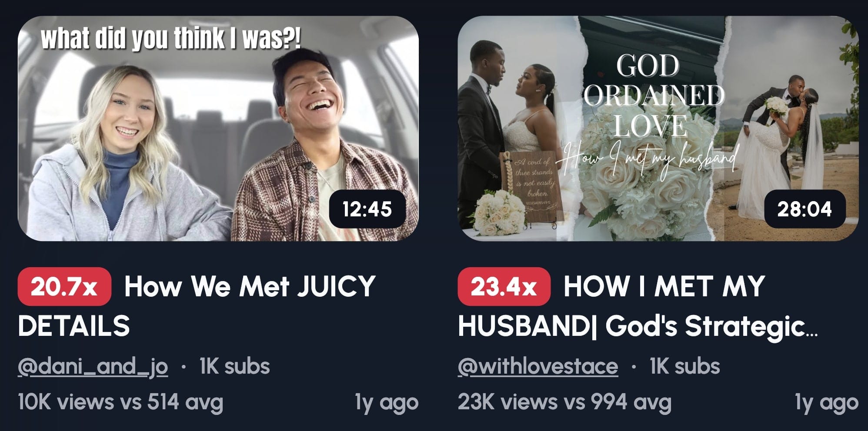The image size is (868, 431).
Task: Click the '10K views vs 514 avg' stat
Action: [x=120, y=402]
